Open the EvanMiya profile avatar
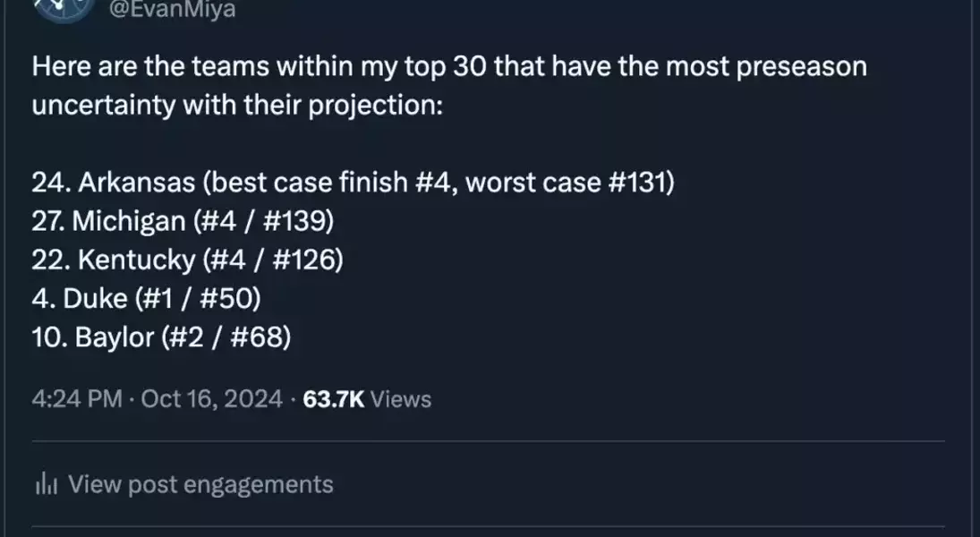Screen dimensions: 980x537 click(64, 9)
